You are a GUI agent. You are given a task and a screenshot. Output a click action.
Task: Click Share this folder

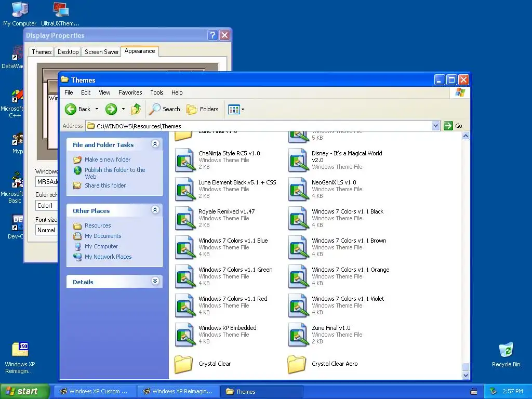point(105,185)
